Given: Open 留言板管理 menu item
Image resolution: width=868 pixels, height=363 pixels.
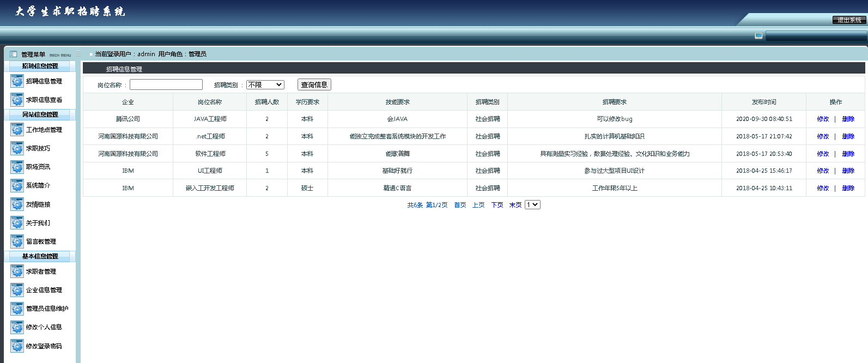Looking at the screenshot, I should point(41,241).
